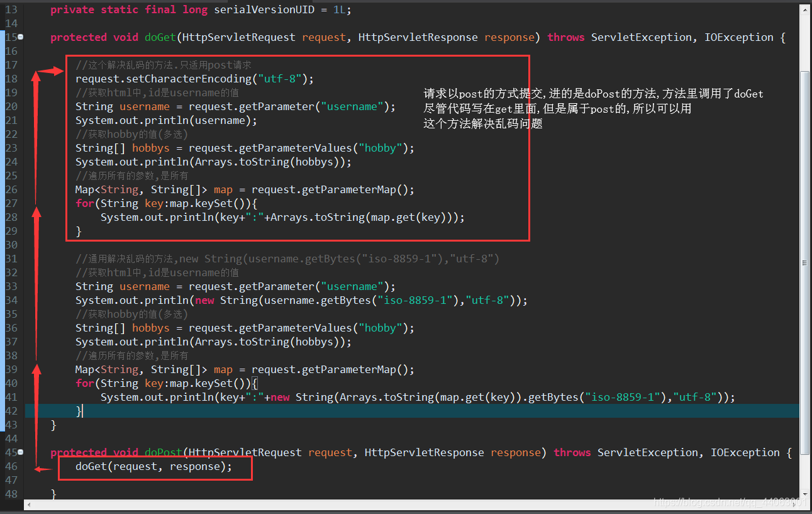Click the vertical scrollbar down arrow
The image size is (812, 514).
coord(805,495)
